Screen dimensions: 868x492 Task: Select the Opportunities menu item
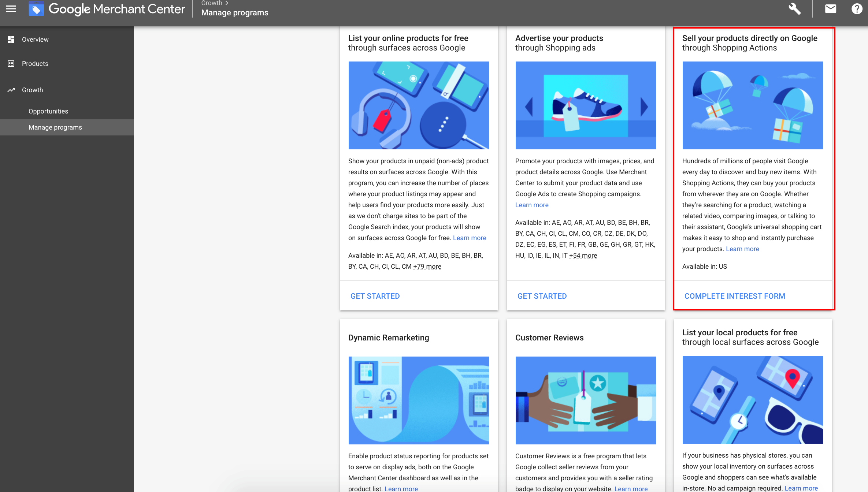click(48, 111)
